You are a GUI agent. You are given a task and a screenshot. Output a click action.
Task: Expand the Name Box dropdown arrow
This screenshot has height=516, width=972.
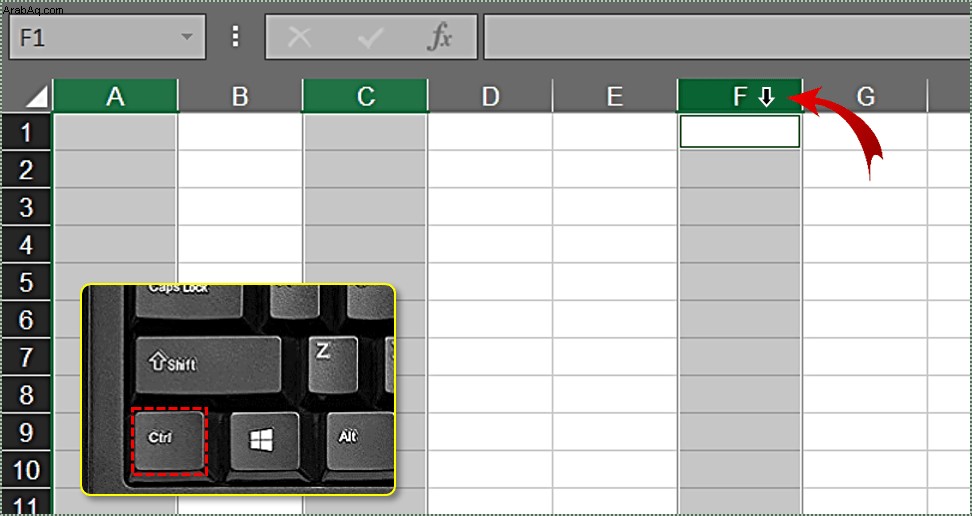point(187,37)
